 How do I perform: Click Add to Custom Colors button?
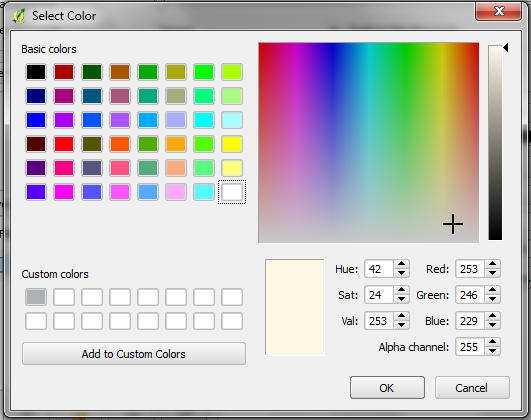[x=134, y=354]
